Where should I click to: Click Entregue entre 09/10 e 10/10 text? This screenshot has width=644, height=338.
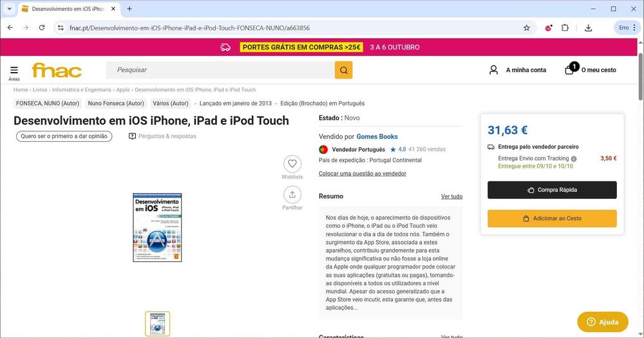(535, 166)
